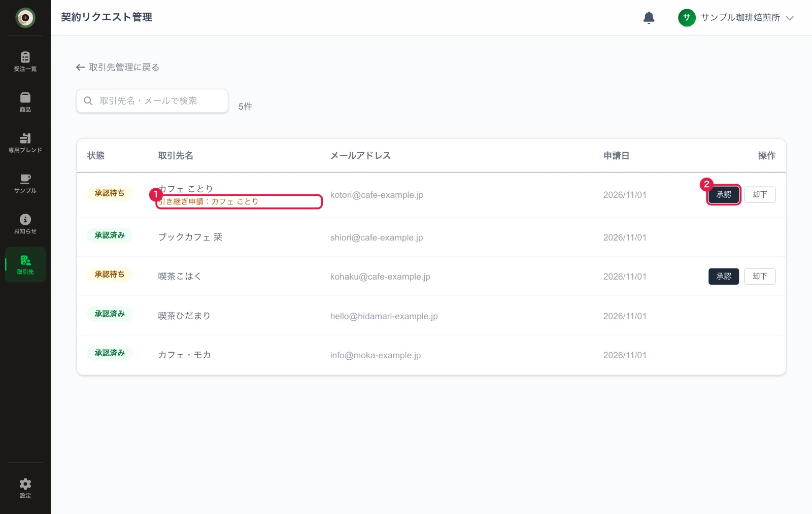
Task: Approve カフェ ことり request with 承認
Action: pyautogui.click(x=724, y=195)
